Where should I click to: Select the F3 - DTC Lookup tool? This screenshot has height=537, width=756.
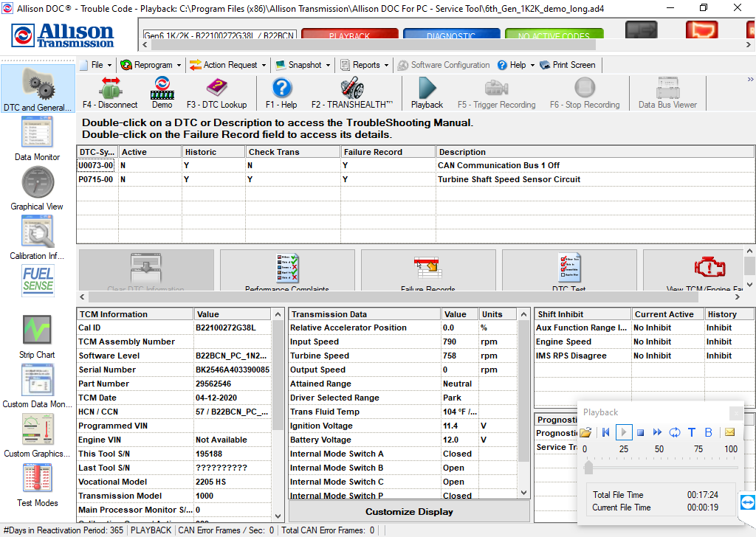click(216, 91)
